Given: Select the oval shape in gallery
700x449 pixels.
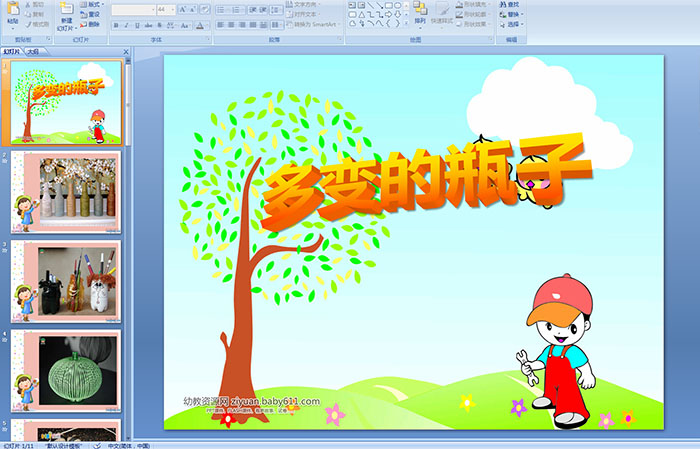Looking at the screenshot, I should (x=398, y=5).
